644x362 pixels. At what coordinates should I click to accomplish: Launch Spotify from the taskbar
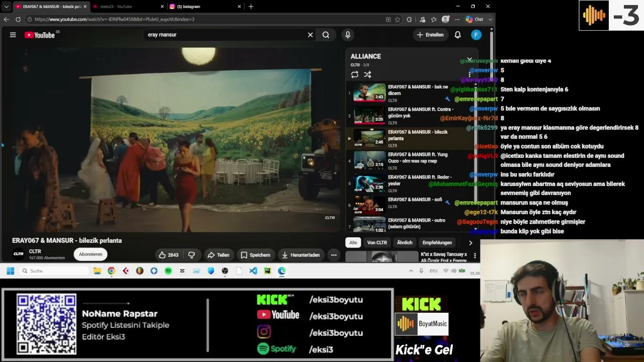(168, 271)
